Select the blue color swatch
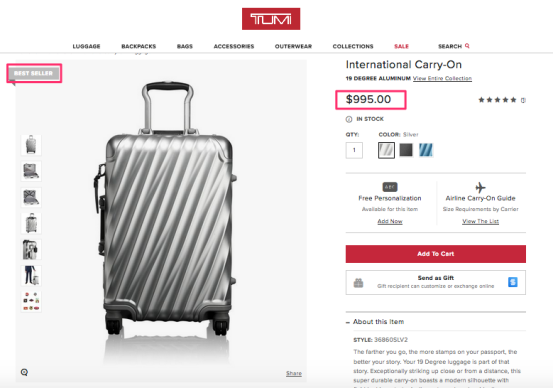This screenshot has width=554, height=388. tap(426, 150)
